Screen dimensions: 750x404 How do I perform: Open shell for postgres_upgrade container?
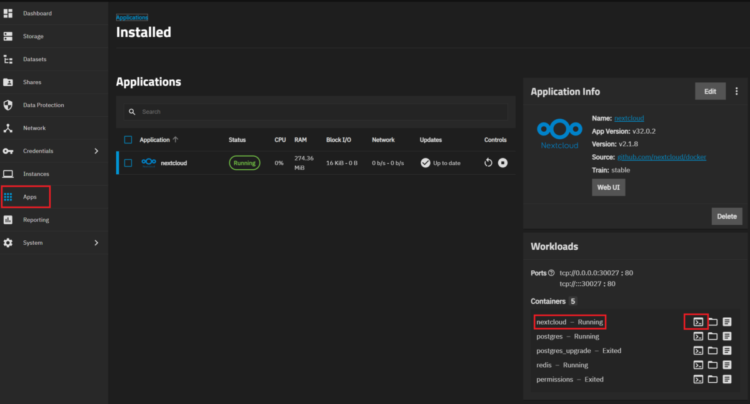point(698,351)
